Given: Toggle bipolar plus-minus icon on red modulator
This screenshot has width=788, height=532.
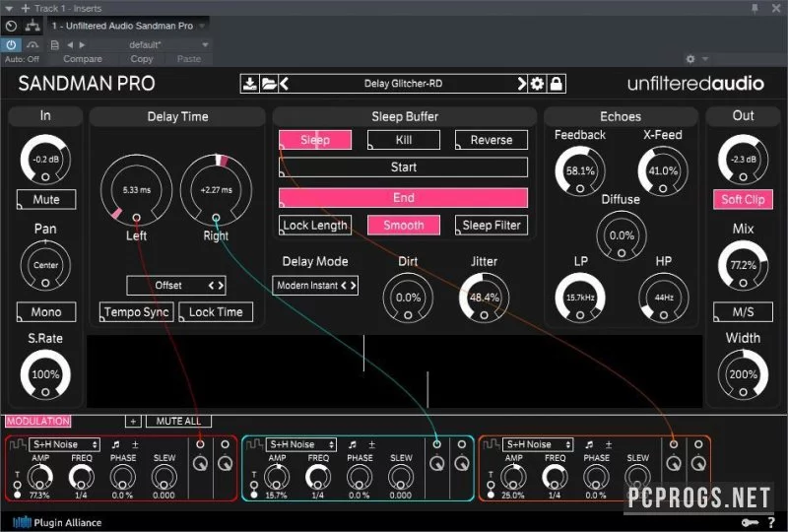Looking at the screenshot, I should [135, 444].
